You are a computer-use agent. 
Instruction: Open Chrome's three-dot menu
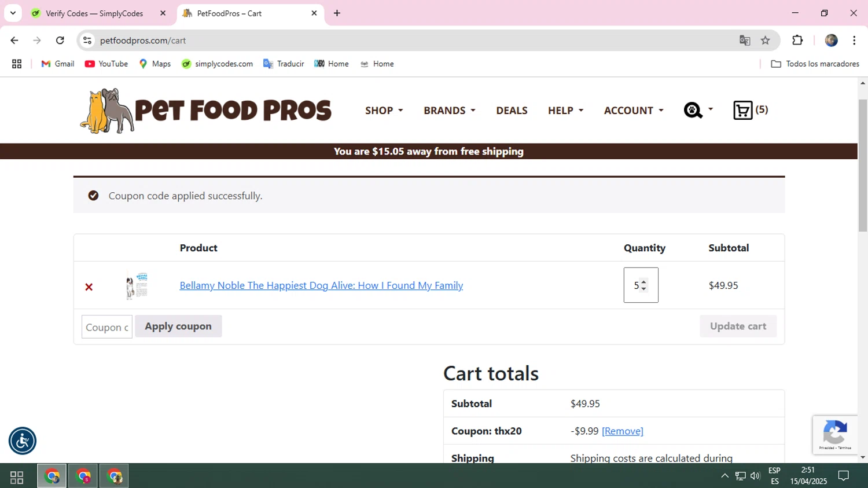pyautogui.click(x=854, y=41)
